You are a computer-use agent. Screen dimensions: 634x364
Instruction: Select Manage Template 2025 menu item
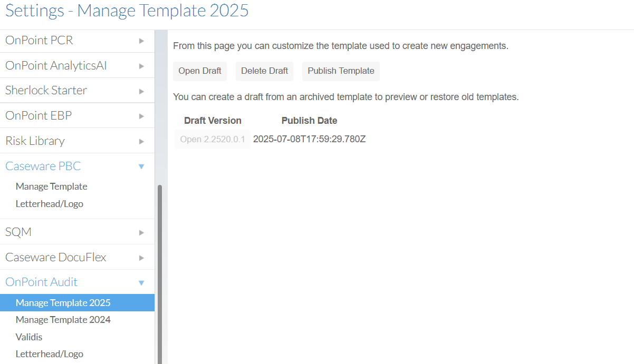coord(63,303)
